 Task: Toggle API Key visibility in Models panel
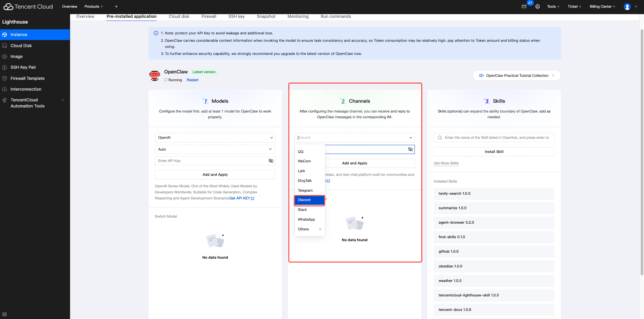271,161
